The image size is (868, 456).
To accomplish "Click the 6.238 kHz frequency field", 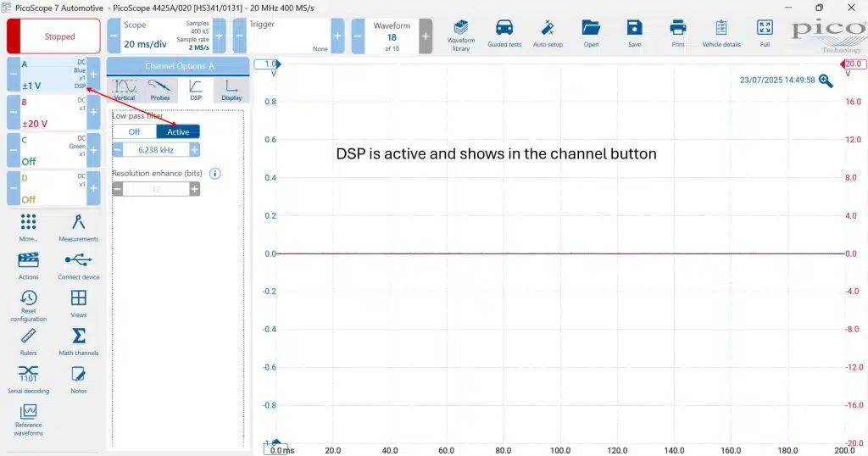I will click(156, 149).
